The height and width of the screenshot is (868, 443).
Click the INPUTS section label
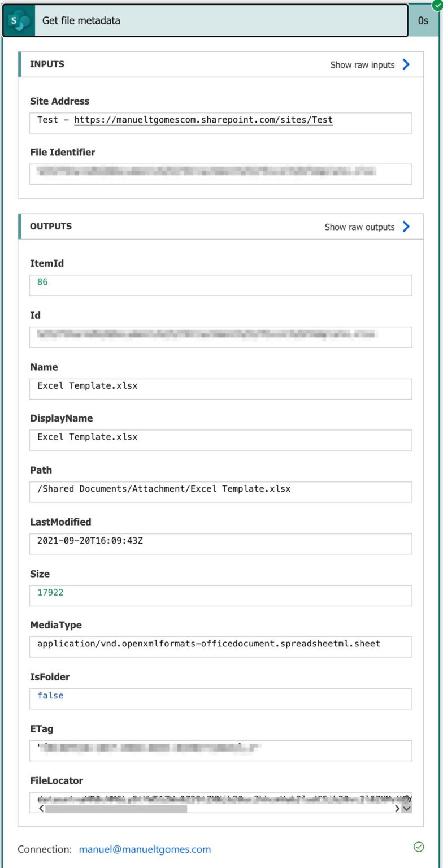(x=47, y=64)
